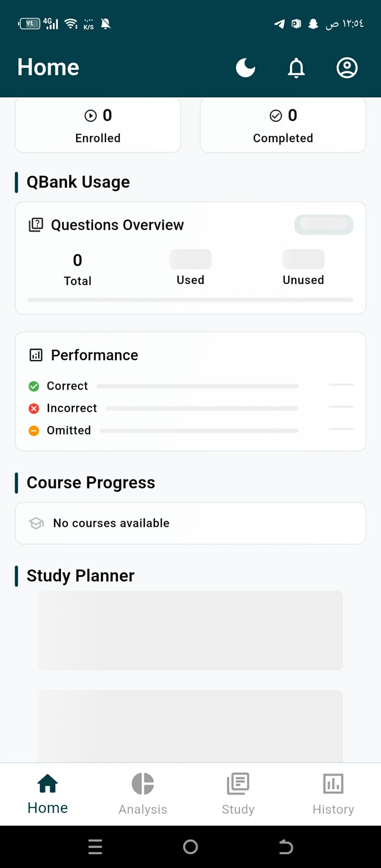The image size is (381, 868).
Task: Open the user profile icon
Action: [347, 68]
